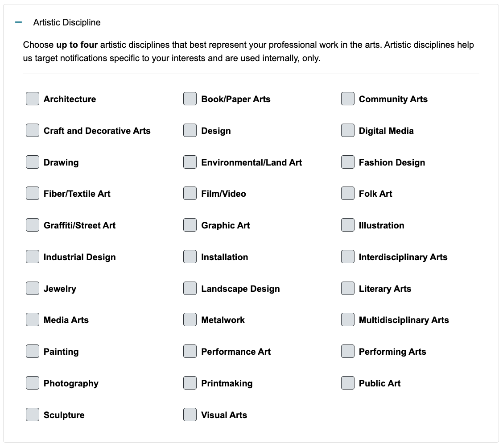Check the Public Art option

click(x=347, y=383)
